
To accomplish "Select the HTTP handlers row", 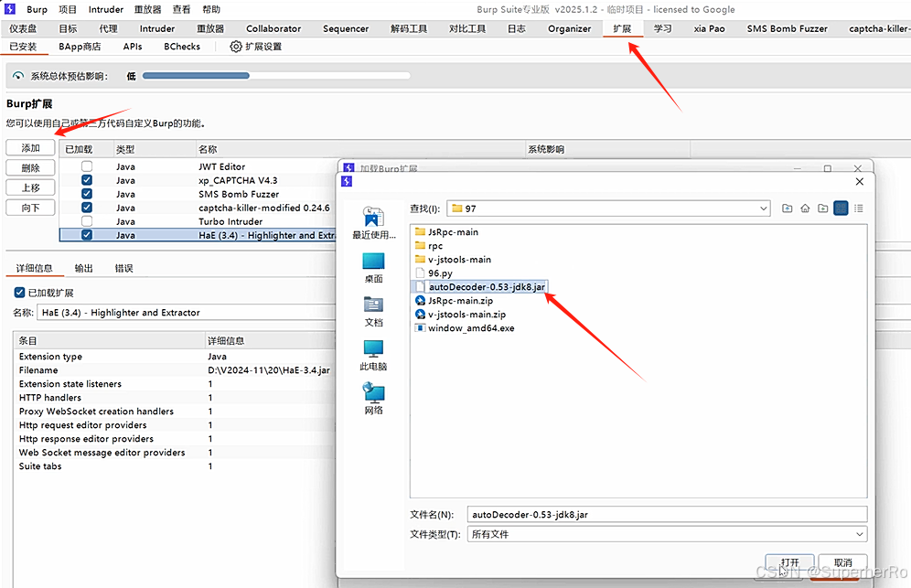I will point(175,398).
